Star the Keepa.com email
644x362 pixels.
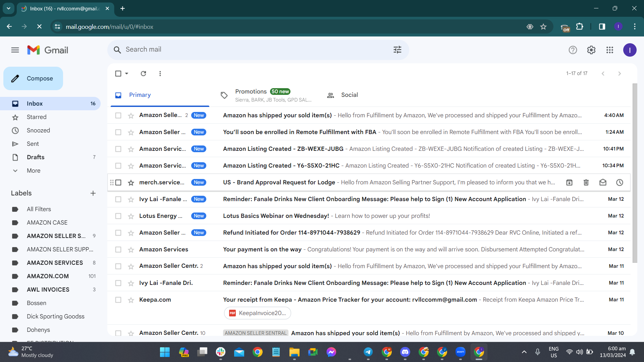point(131,300)
